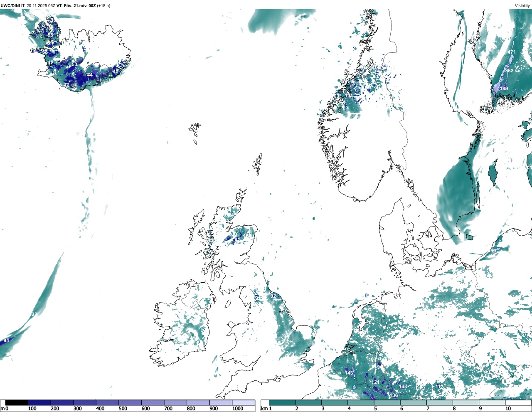Click the dark navy 100–200 m legend swatch
The image size is (532, 412).
click(x=39, y=402)
